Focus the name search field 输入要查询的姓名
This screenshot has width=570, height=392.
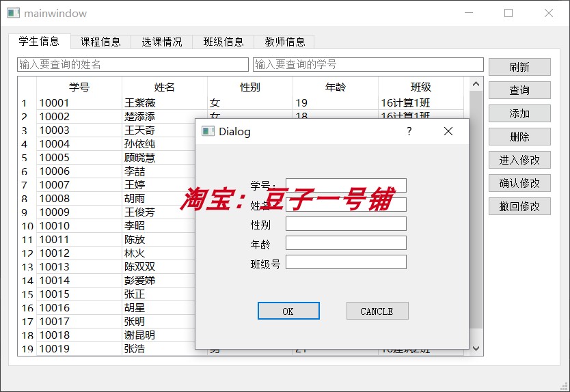point(133,65)
